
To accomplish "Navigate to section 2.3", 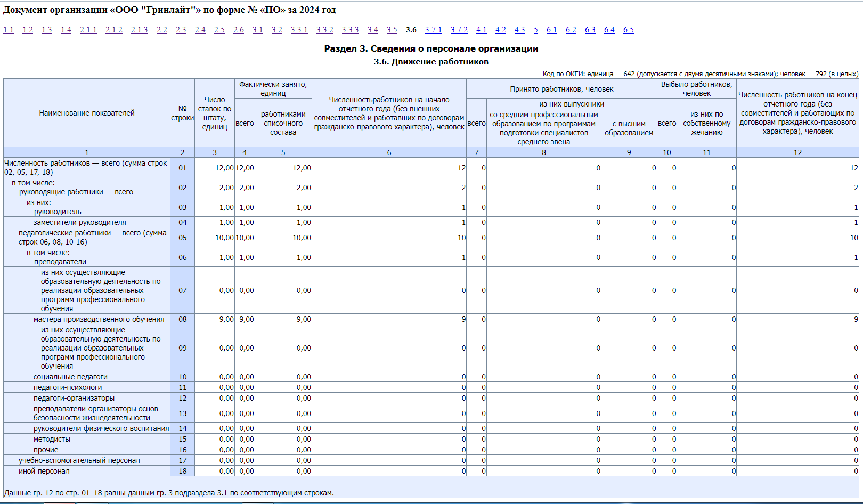I will pos(181,30).
